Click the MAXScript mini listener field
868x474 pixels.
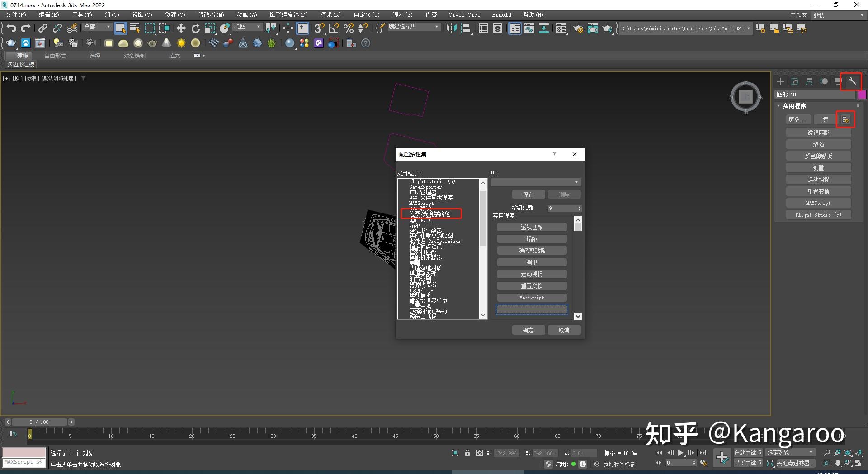coord(24,462)
